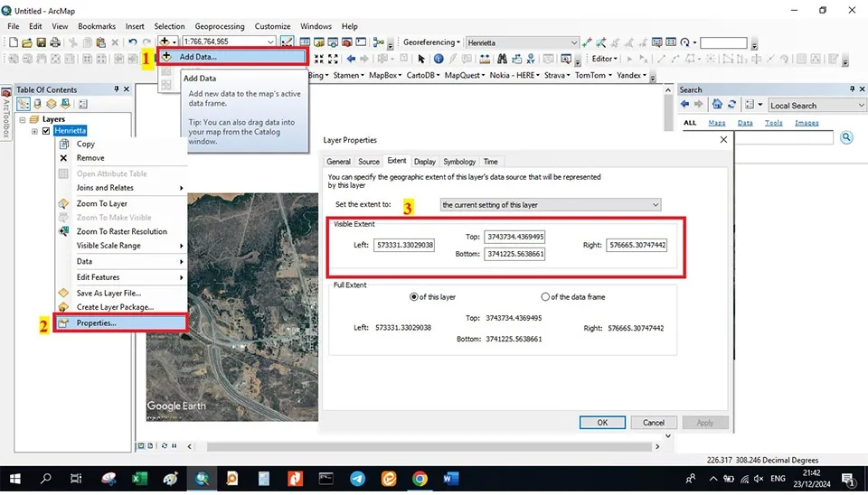The height and width of the screenshot is (495, 868).
Task: Select the List By Drawing Order icon
Action: click(24, 104)
